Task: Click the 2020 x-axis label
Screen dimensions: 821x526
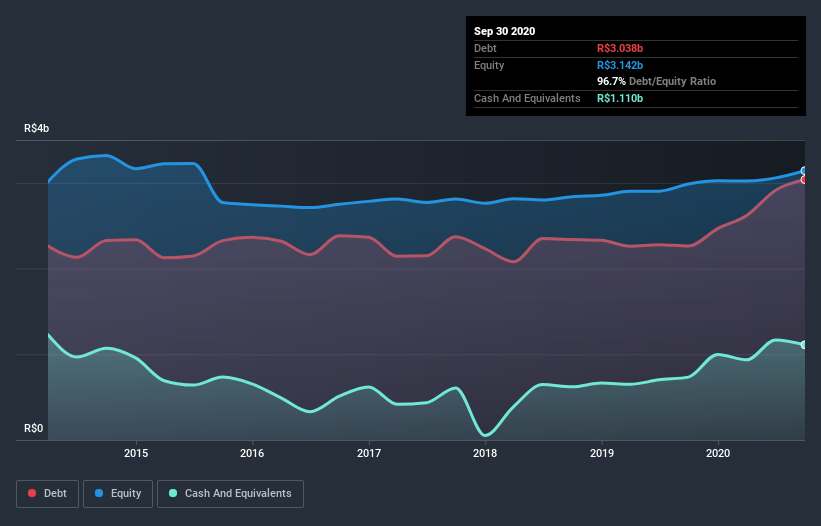Action: (718, 453)
